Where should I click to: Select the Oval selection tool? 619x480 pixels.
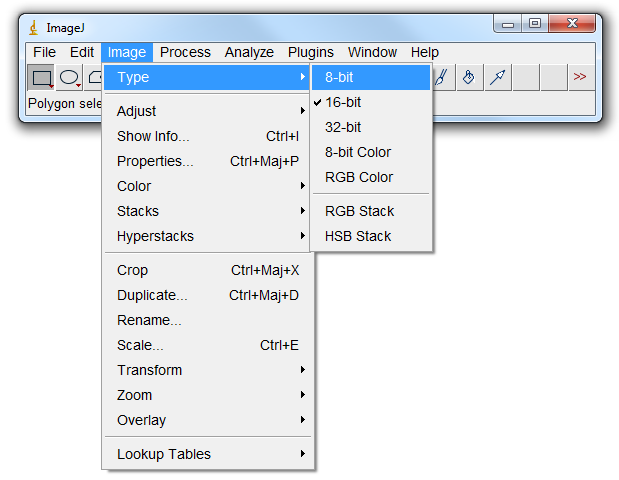point(69,77)
